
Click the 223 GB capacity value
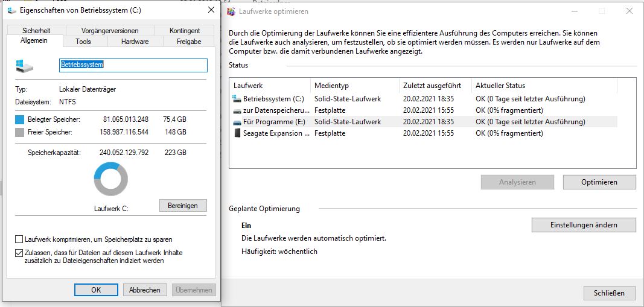176,153
